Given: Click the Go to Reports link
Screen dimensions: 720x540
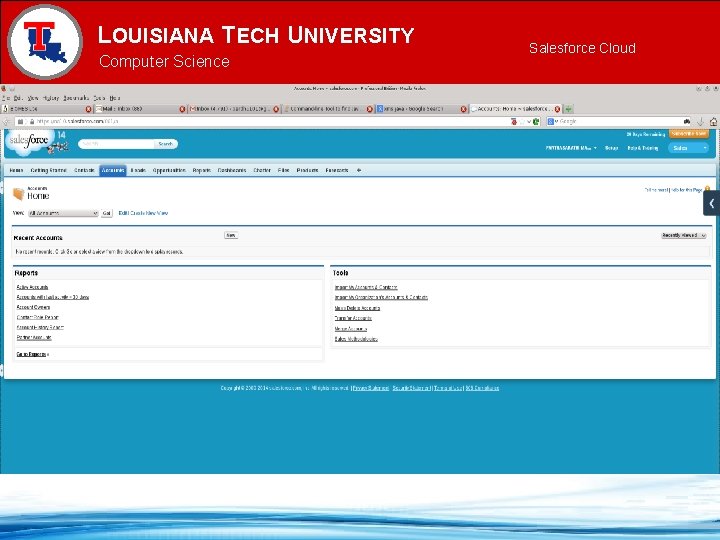Looking at the screenshot, I should point(31,354).
